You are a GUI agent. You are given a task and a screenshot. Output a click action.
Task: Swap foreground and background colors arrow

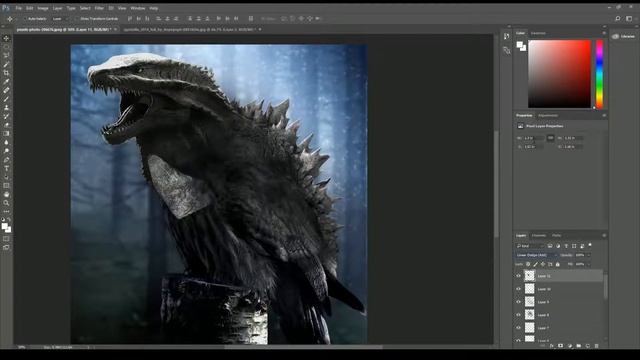9,220
